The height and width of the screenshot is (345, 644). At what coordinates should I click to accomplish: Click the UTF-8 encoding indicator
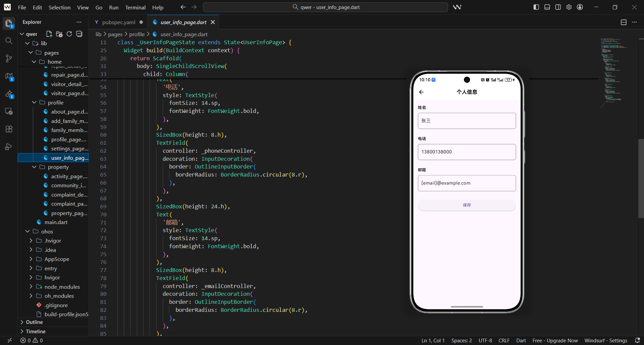point(485,340)
